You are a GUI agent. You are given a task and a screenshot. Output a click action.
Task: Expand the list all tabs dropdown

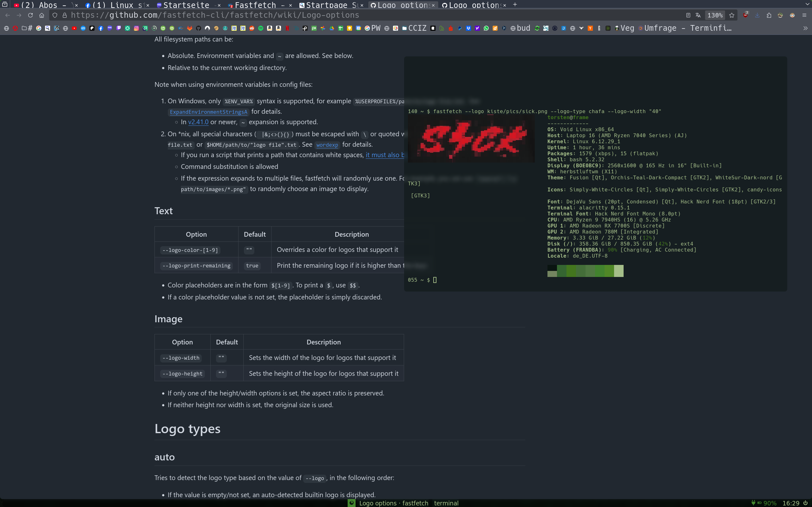807,4
